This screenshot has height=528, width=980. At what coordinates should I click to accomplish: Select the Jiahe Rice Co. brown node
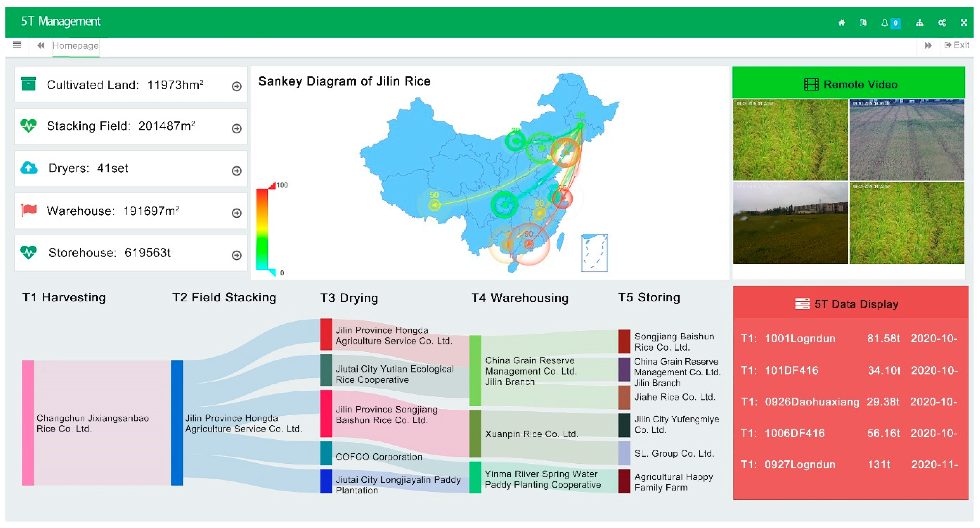(x=624, y=397)
